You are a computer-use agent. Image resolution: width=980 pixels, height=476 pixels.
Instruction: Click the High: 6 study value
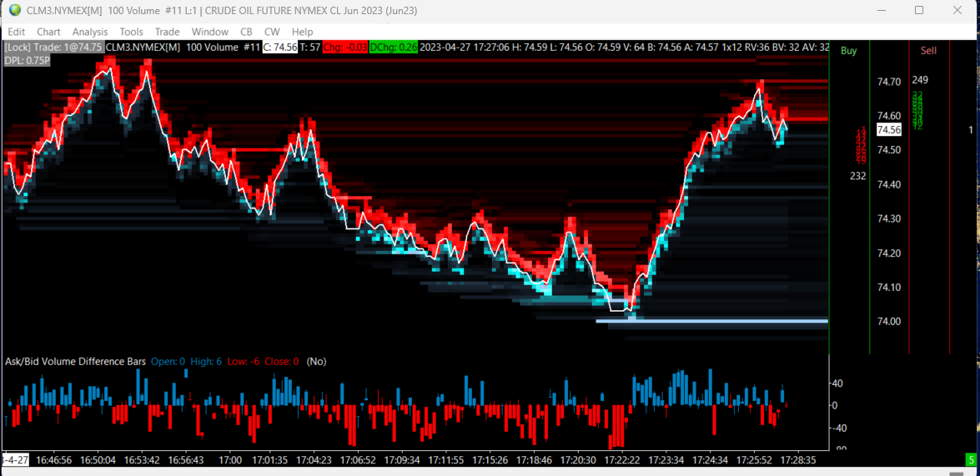(x=204, y=362)
